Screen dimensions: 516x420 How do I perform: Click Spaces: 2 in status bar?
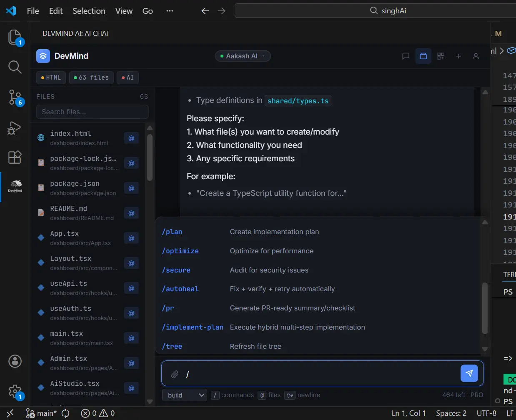pos(451,413)
